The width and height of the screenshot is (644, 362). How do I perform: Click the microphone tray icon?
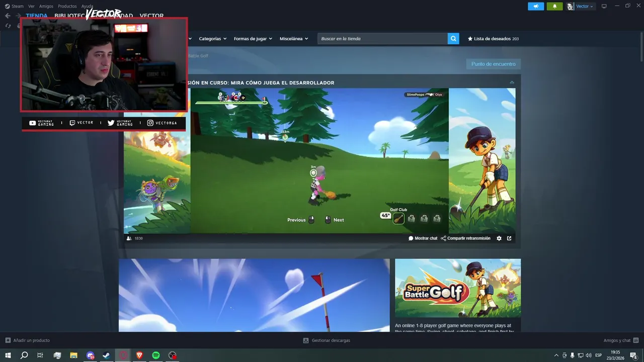tap(573, 355)
